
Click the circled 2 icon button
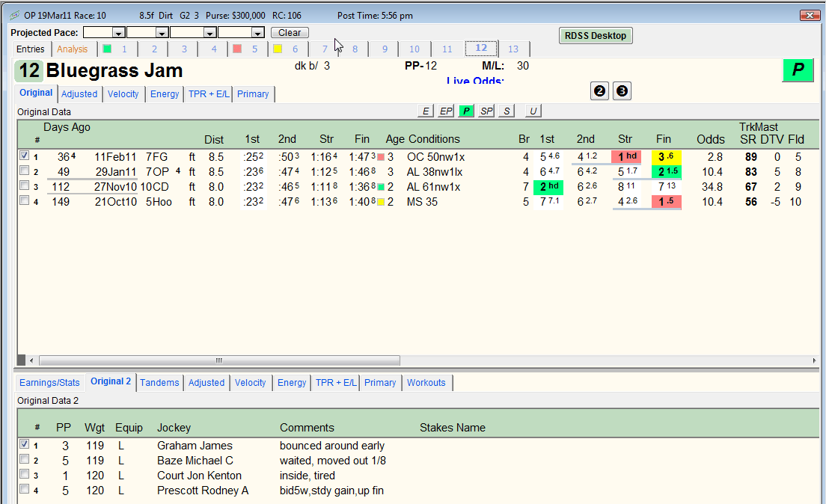pyautogui.click(x=599, y=91)
